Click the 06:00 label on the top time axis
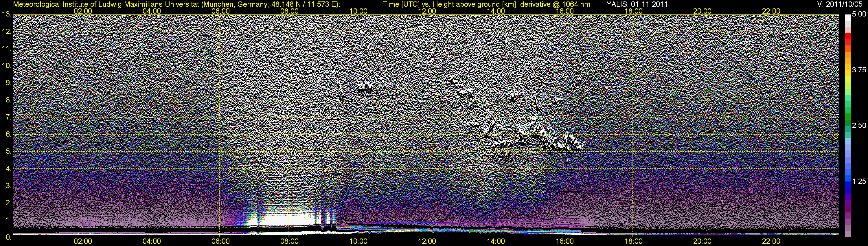This screenshot has width=868, height=246. [221, 11]
